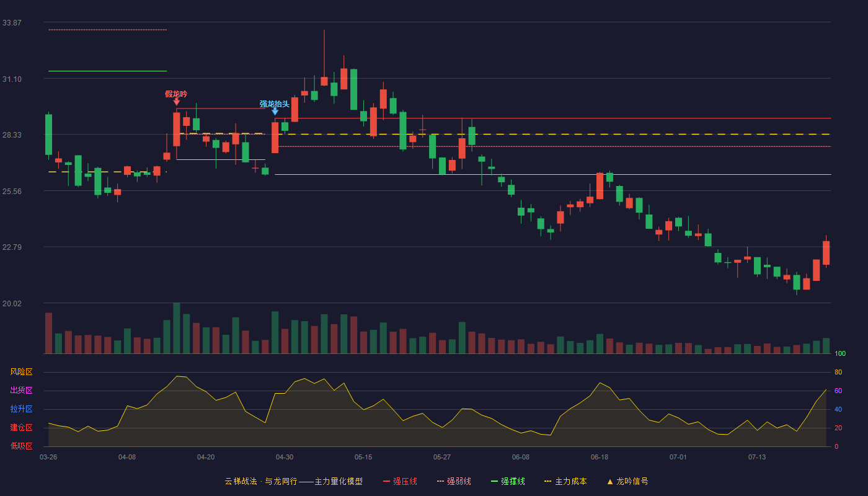Click the 建仓区 zone label

point(21,428)
